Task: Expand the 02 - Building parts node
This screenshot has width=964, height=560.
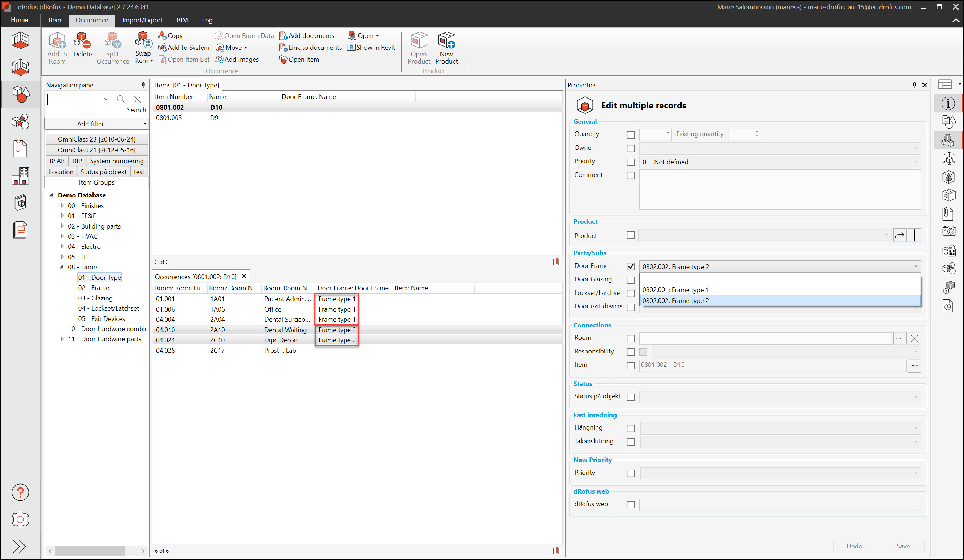Action: click(x=62, y=226)
